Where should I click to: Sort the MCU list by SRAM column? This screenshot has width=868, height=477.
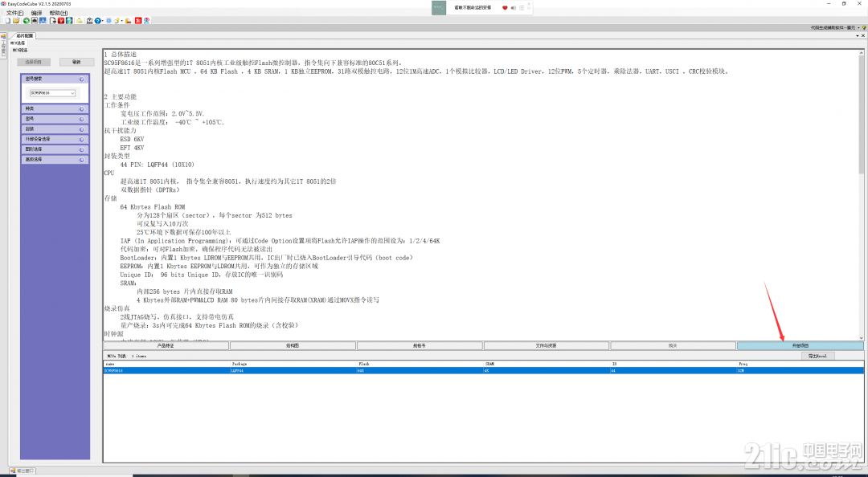pyautogui.click(x=547, y=364)
